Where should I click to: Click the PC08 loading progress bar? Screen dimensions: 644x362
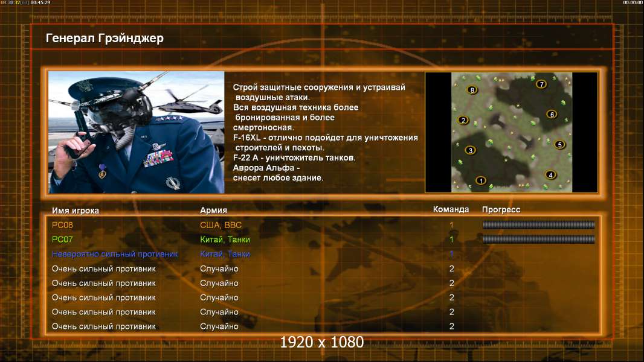click(x=538, y=224)
